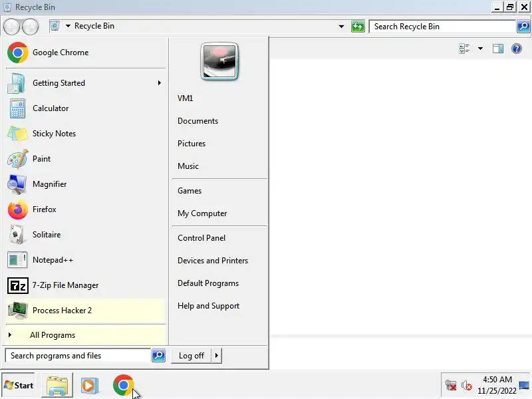Open Devices and Printers

click(213, 261)
